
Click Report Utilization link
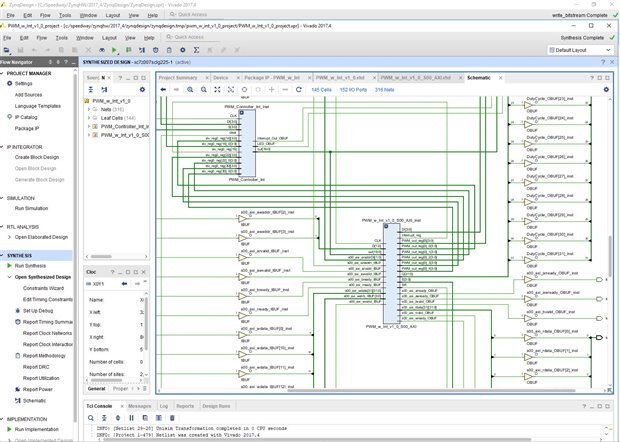tap(43, 379)
